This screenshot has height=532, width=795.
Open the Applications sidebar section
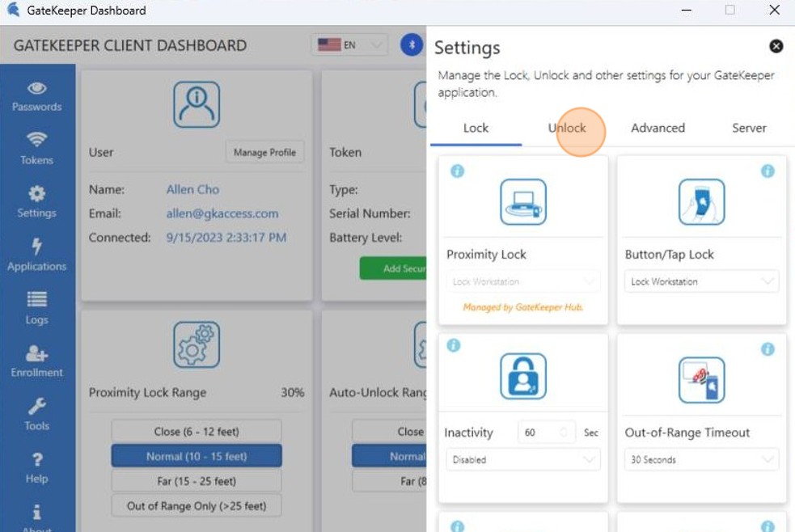(37, 255)
